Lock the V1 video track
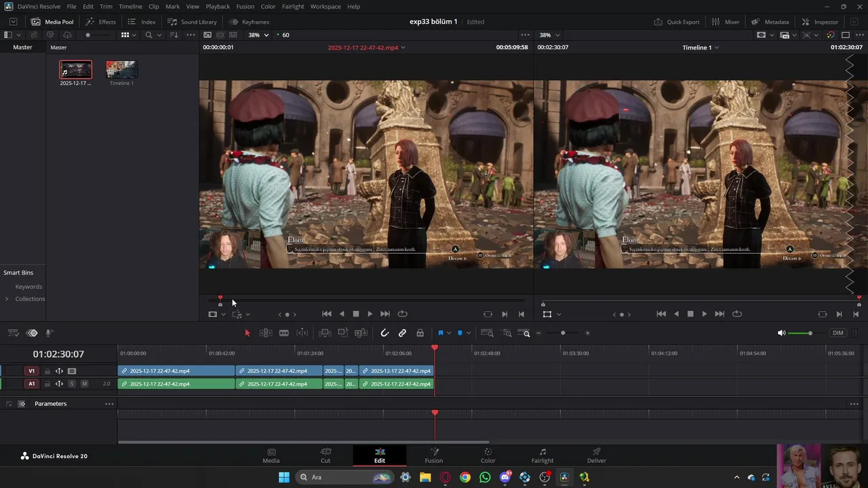 [x=47, y=371]
